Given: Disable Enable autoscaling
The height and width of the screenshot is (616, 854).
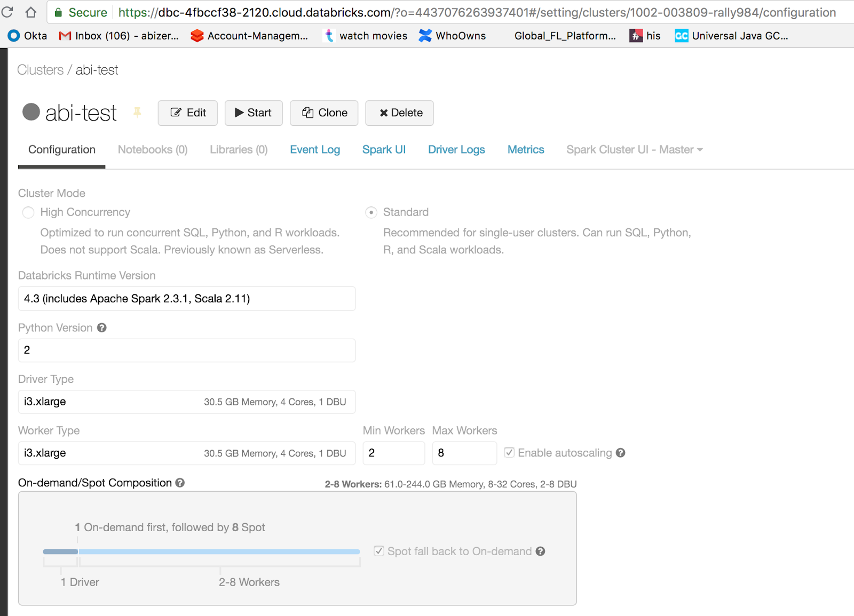Looking at the screenshot, I should pyautogui.click(x=510, y=452).
